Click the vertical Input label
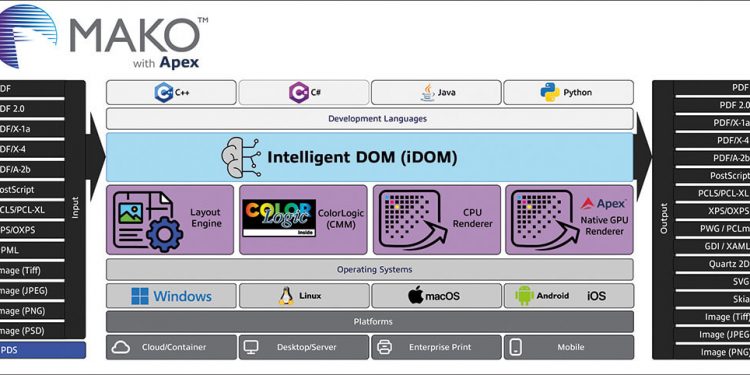The image size is (750, 375). 75,208
